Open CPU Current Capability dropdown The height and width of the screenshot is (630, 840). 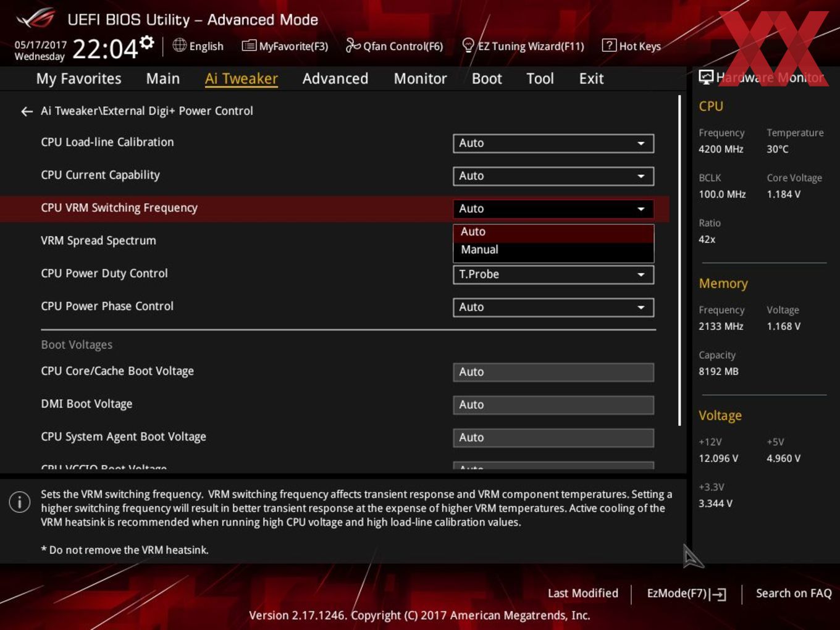tap(553, 176)
